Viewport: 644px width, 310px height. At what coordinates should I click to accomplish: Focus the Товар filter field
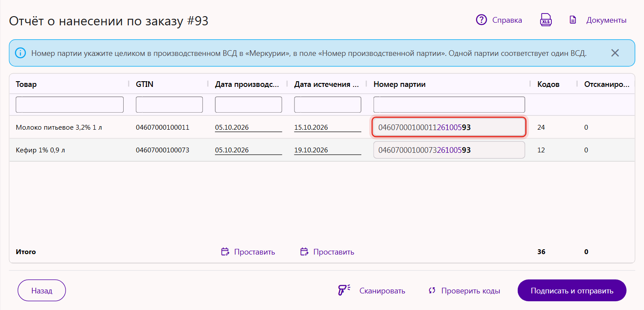[x=69, y=104]
